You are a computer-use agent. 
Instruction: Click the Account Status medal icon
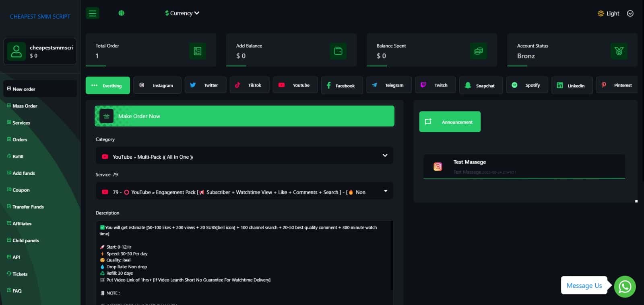coord(619,51)
